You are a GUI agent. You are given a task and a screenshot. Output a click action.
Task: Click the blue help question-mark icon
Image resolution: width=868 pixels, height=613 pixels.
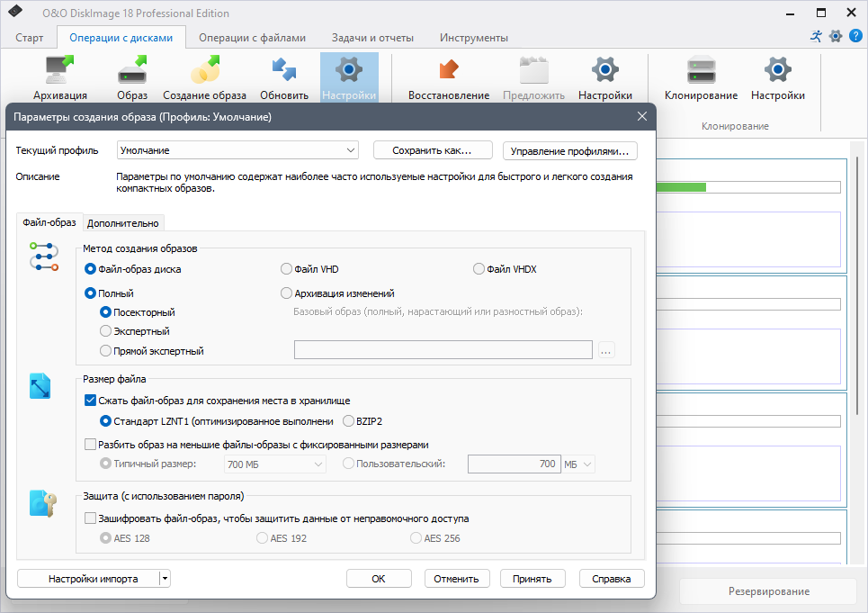click(x=855, y=36)
